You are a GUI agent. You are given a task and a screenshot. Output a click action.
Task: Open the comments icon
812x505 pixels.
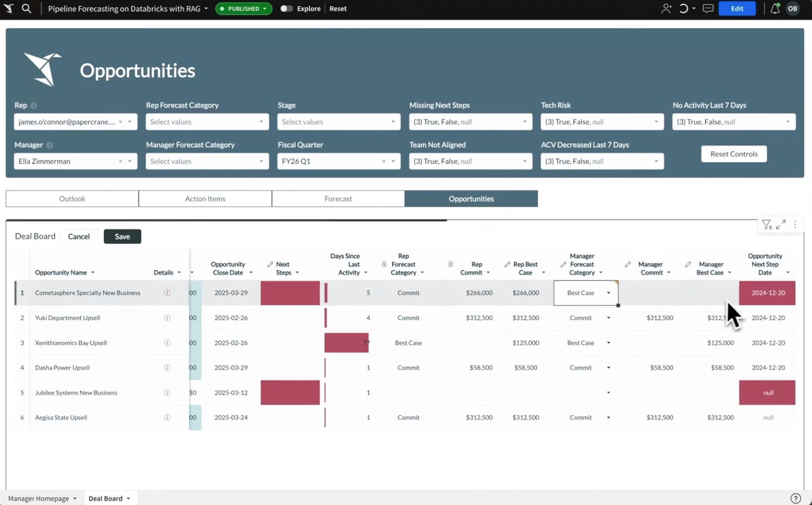click(708, 9)
